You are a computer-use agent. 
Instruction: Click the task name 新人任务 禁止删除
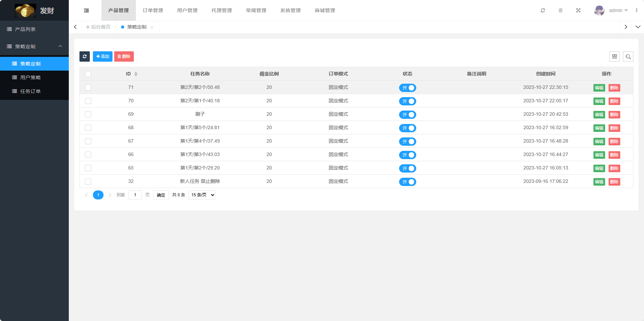pyautogui.click(x=200, y=181)
